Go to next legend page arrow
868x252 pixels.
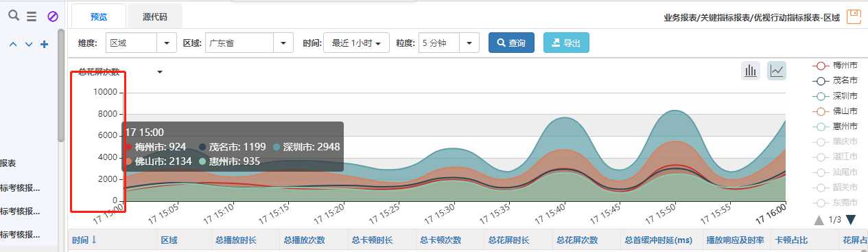coord(851,220)
